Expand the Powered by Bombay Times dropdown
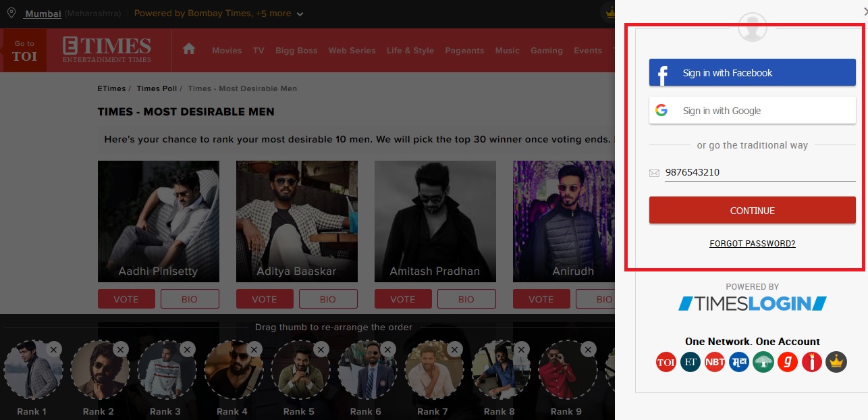This screenshot has width=868, height=420. (x=300, y=14)
